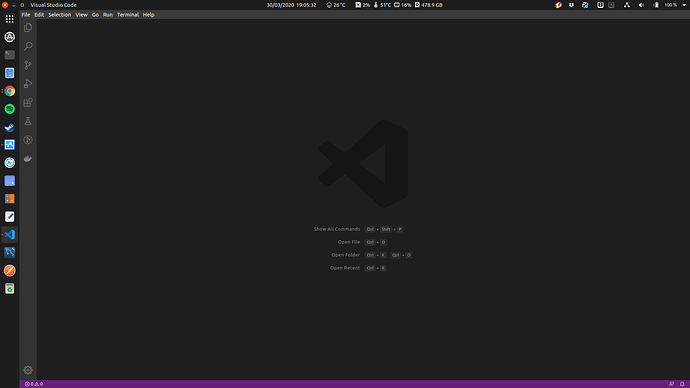690x388 pixels.
Task: Click the Open File label
Action: pos(349,242)
